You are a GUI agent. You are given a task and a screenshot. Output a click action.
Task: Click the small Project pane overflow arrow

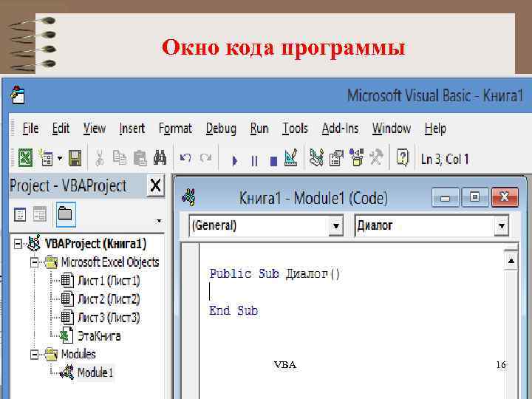tap(158, 221)
